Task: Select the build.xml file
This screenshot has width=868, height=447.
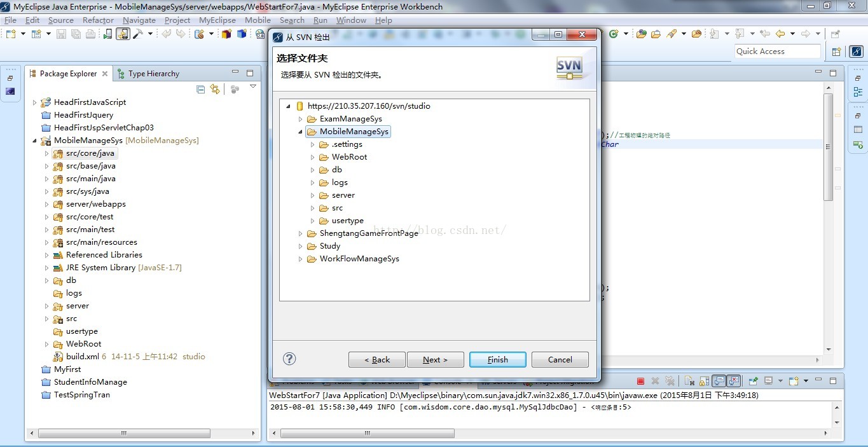Action: point(83,357)
